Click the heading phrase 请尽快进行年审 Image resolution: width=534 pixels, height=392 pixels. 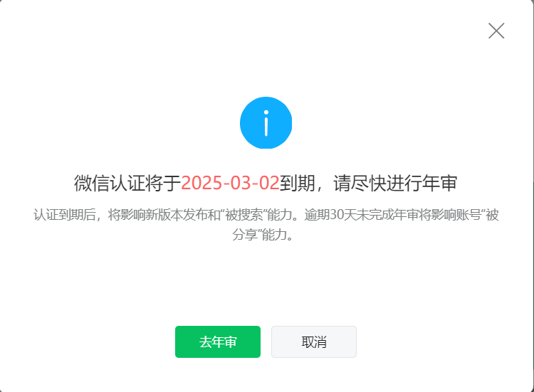tap(395, 183)
